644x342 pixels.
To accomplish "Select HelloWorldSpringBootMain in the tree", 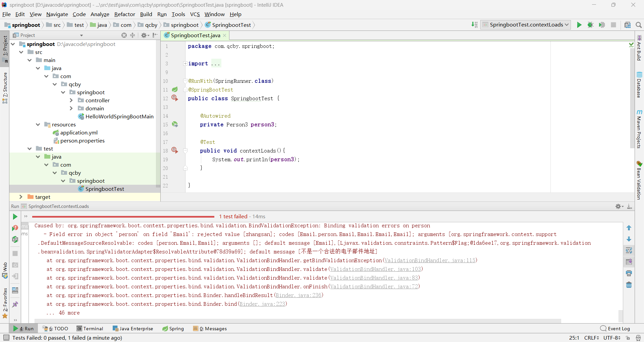I will point(119,116).
